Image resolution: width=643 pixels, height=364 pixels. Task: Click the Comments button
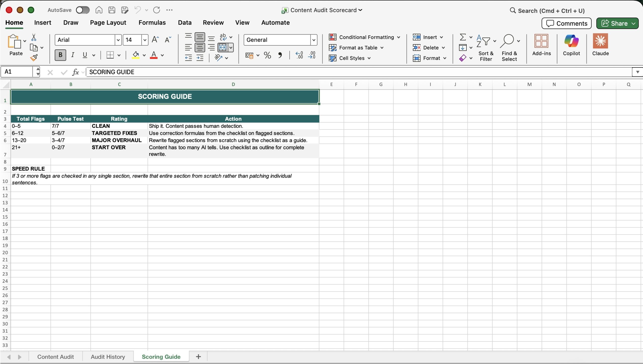(x=566, y=23)
